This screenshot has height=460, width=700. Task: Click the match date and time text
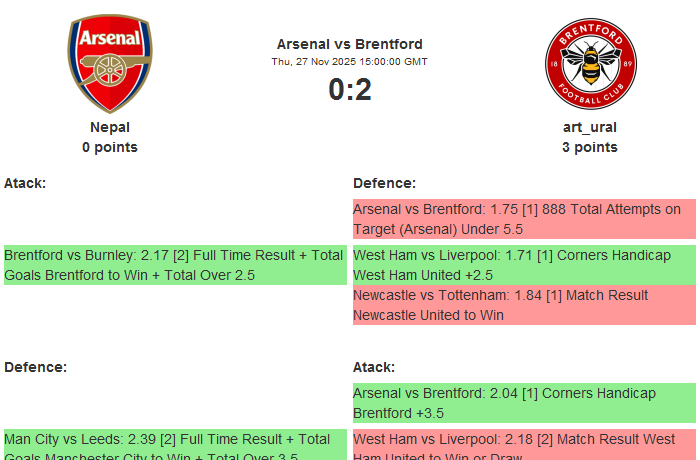click(349, 62)
